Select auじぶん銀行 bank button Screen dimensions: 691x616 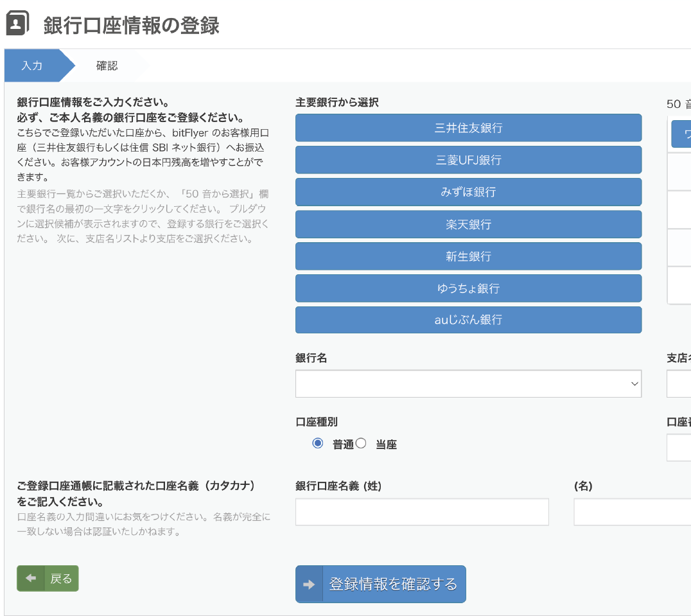[x=468, y=320]
